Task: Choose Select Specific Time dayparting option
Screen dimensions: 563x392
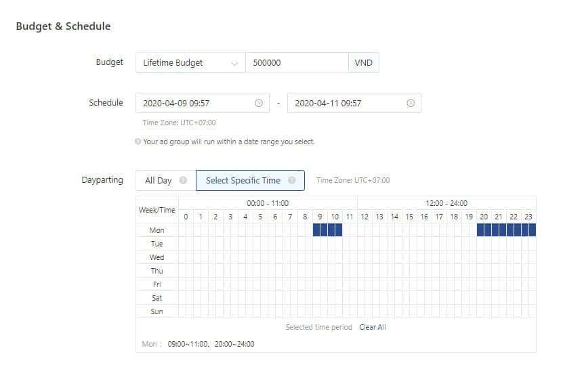Action: tap(243, 181)
